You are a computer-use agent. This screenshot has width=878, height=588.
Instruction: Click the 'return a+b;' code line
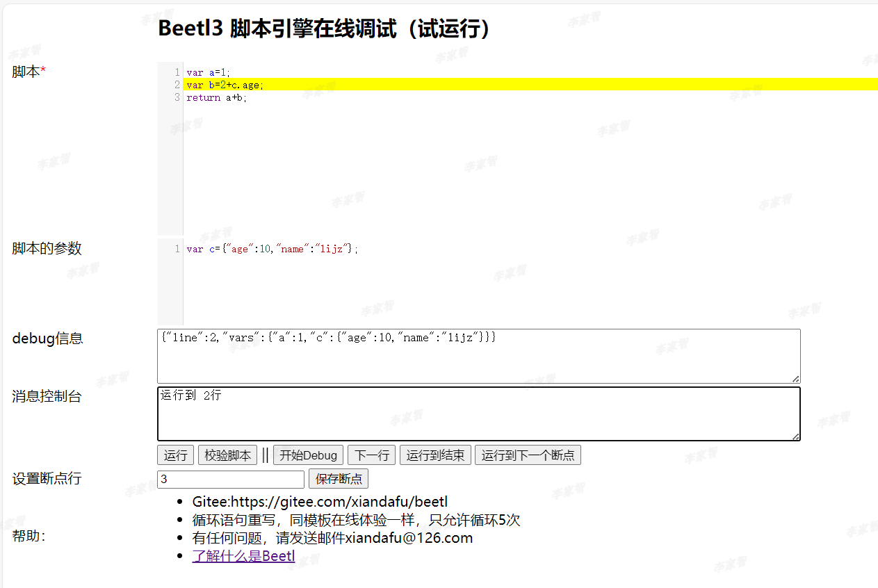pyautogui.click(x=216, y=97)
